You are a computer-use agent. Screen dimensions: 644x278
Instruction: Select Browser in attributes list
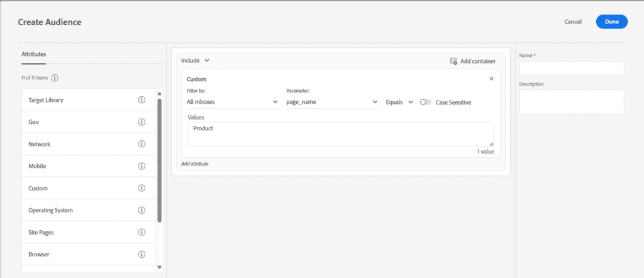click(x=89, y=254)
